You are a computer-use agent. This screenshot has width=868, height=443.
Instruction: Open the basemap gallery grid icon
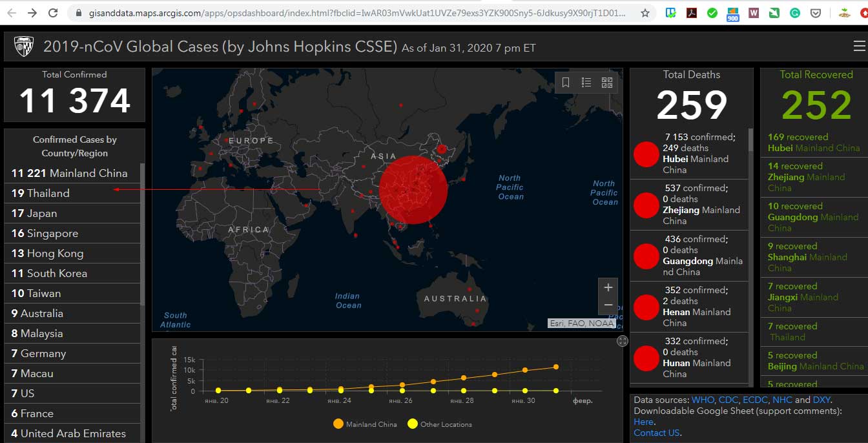coord(607,83)
